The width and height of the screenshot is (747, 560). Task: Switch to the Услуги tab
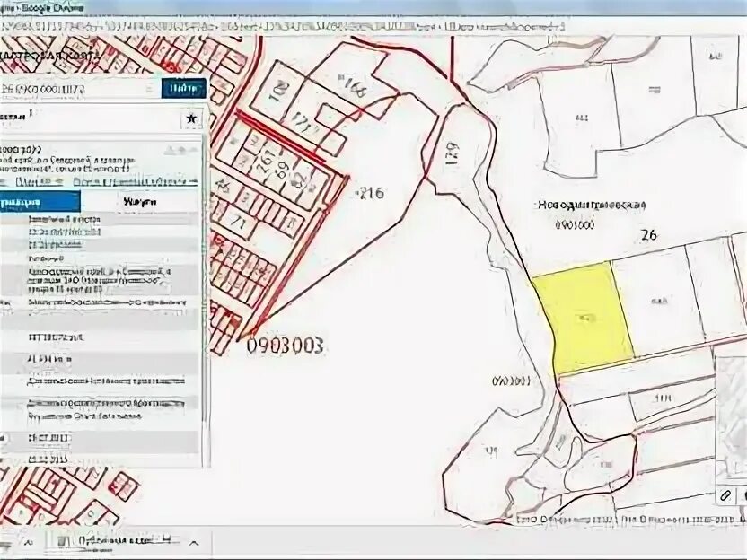(x=139, y=201)
